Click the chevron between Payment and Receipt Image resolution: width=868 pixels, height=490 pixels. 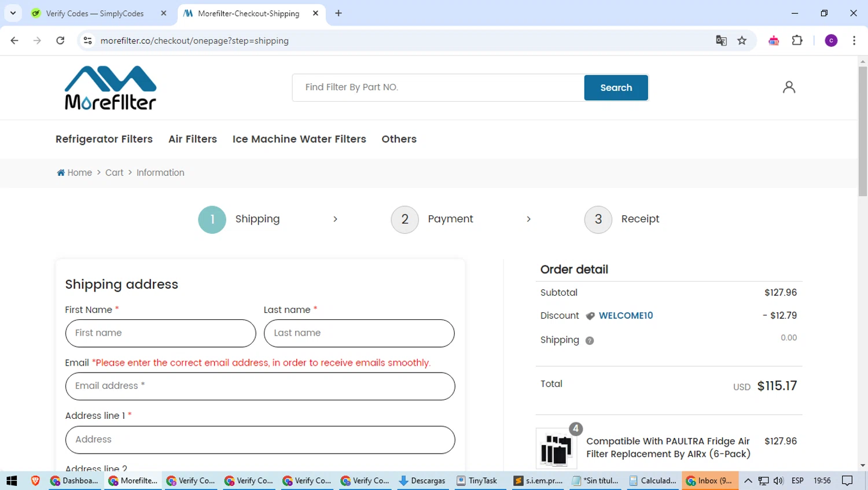point(528,219)
